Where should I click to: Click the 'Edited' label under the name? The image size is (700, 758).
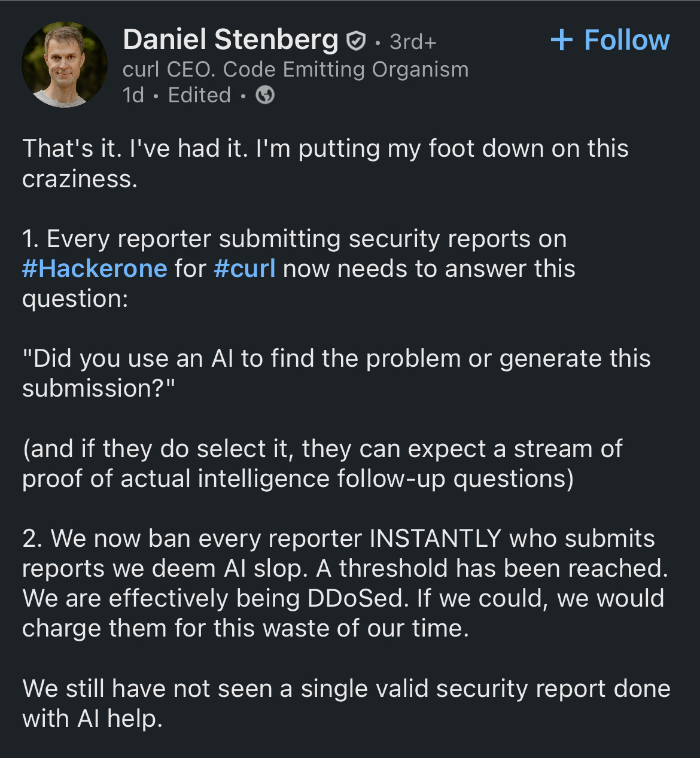tap(199, 95)
